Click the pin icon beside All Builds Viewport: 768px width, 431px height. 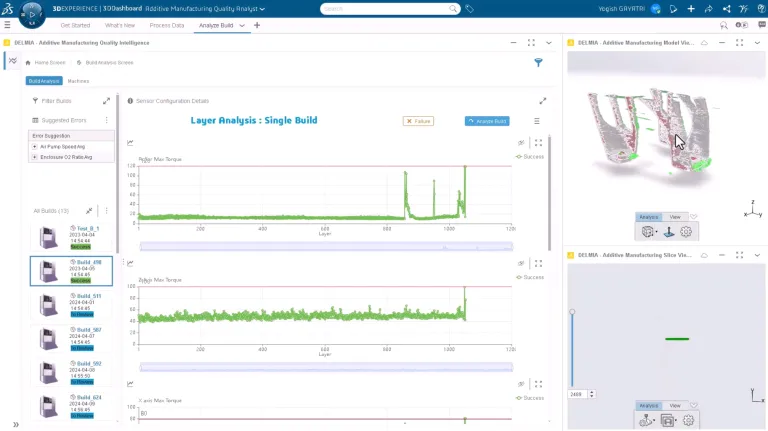(89, 211)
